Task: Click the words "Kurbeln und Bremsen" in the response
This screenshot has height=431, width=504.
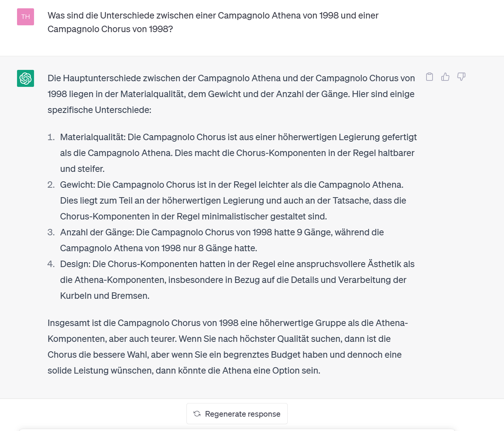Action: pyautogui.click(x=104, y=296)
